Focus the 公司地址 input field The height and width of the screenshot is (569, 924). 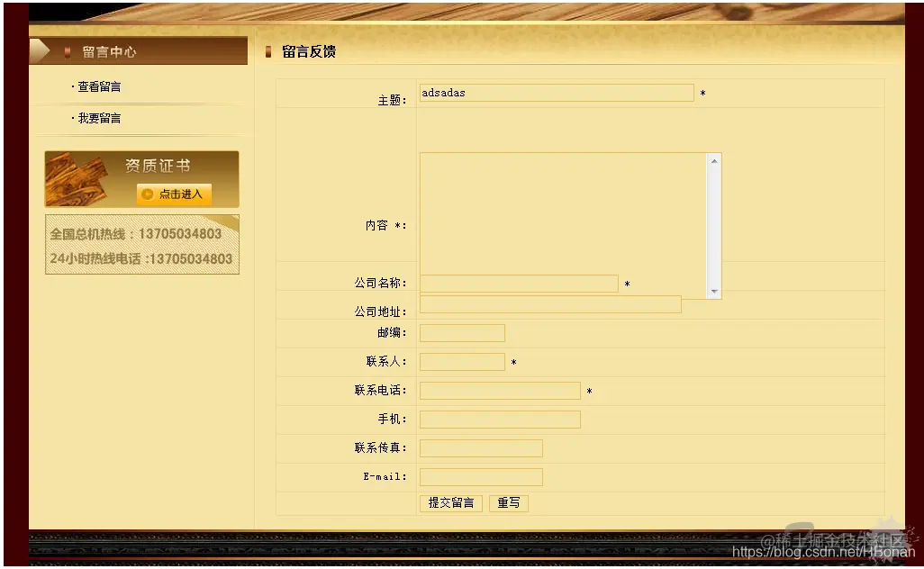[550, 304]
